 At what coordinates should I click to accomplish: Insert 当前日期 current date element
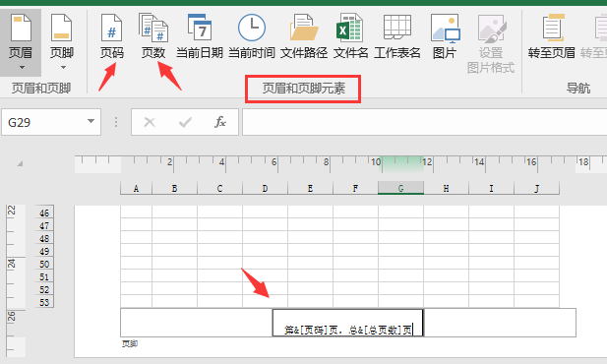[200, 36]
